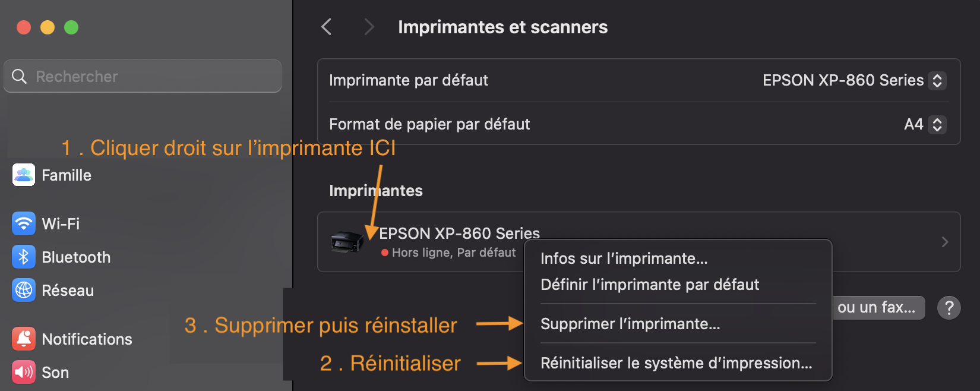
Task: Select the Bluetooth icon in sidebar
Action: (x=24, y=257)
